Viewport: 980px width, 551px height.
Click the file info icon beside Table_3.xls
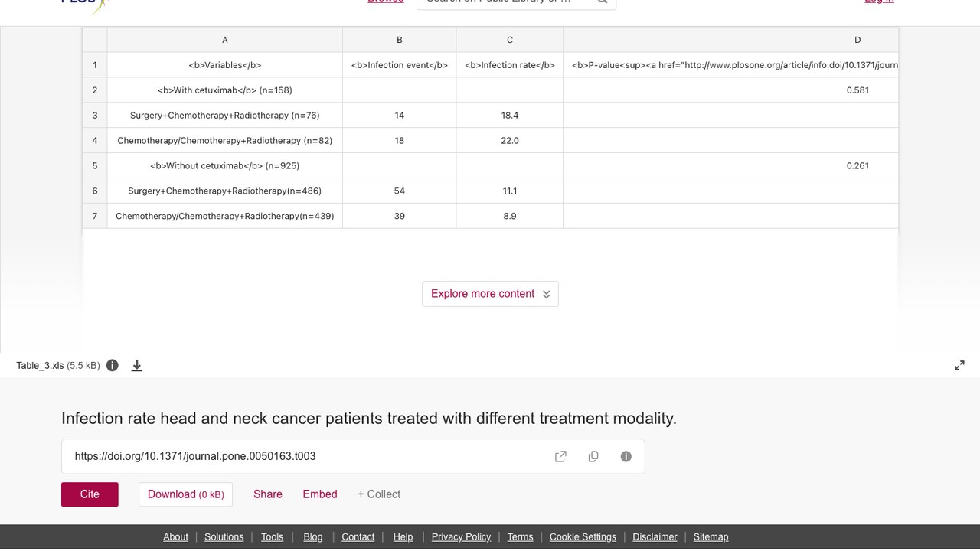point(113,365)
